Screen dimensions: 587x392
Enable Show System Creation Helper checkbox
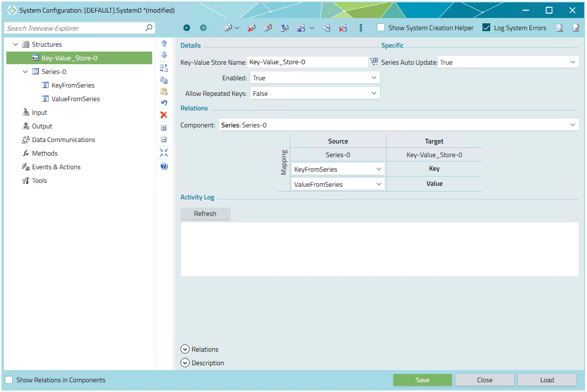point(381,28)
